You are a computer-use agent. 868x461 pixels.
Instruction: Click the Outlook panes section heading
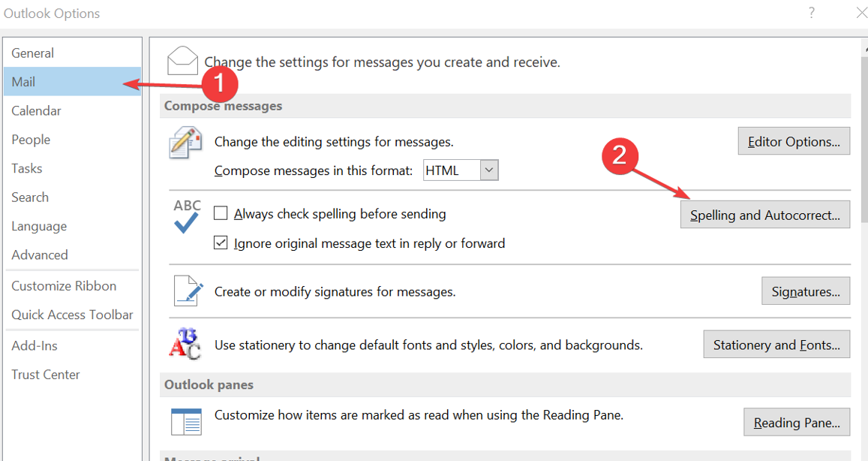tap(209, 384)
